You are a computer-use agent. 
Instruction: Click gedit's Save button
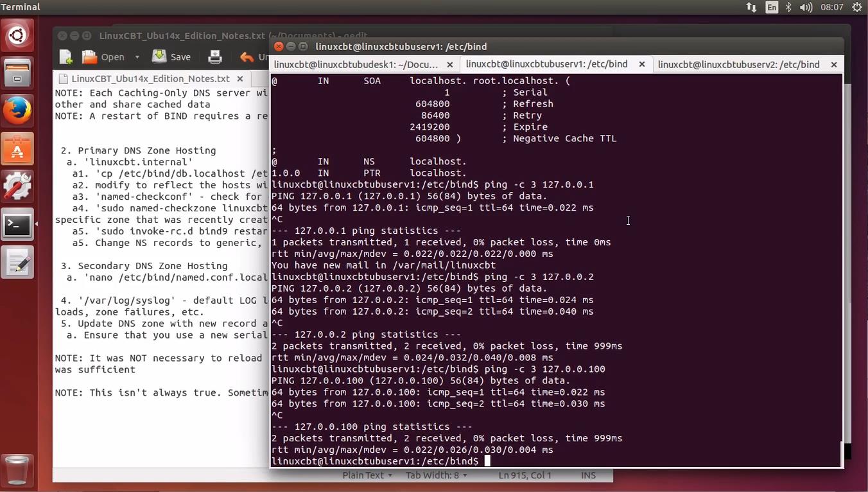click(171, 57)
